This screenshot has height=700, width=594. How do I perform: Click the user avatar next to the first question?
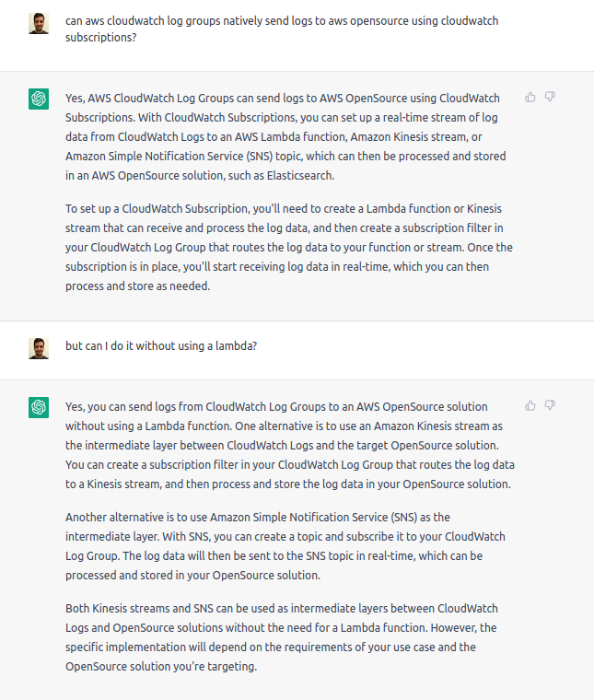[x=39, y=23]
